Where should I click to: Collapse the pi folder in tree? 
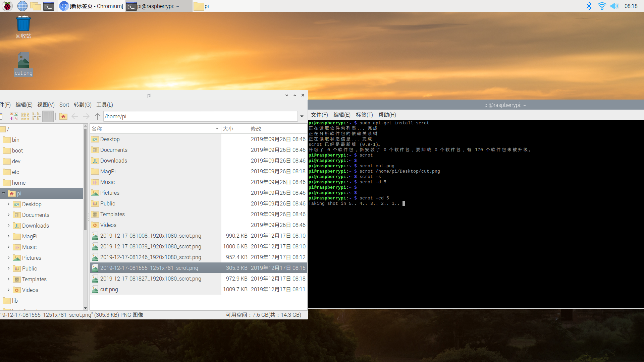(4, 193)
